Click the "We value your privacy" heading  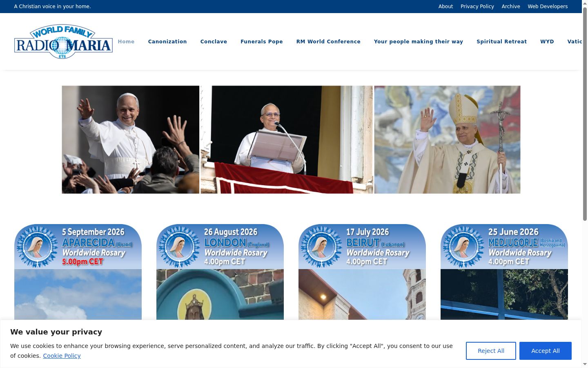(x=56, y=332)
